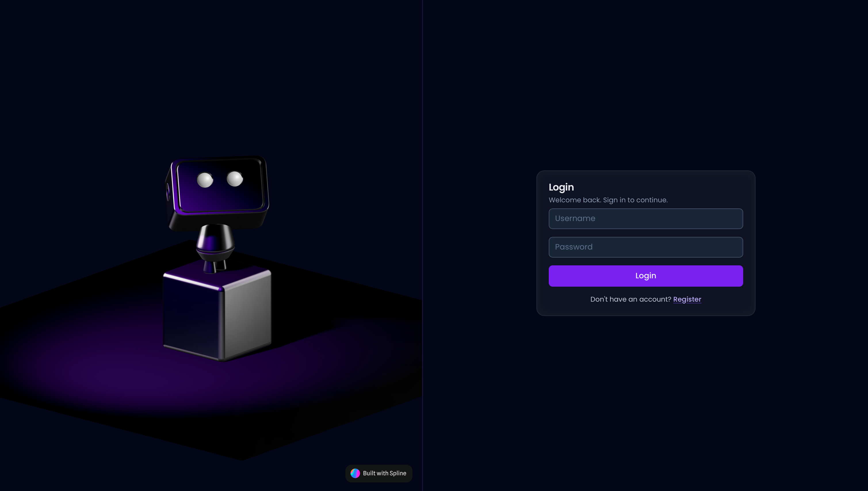This screenshot has width=868, height=491.
Task: Click the Username input field
Action: click(645, 218)
